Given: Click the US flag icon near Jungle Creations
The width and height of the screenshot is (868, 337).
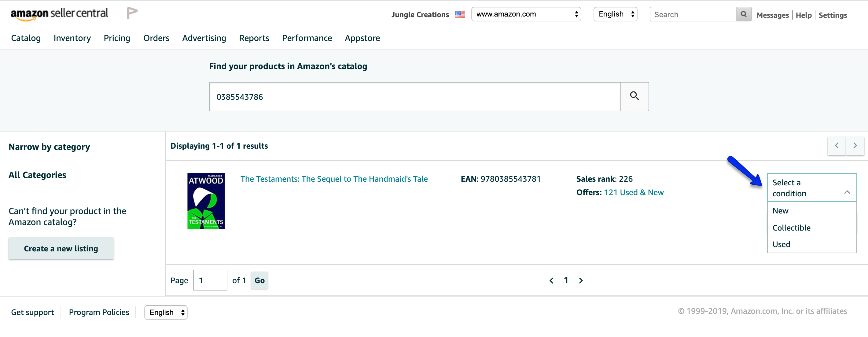Looking at the screenshot, I should [x=460, y=14].
